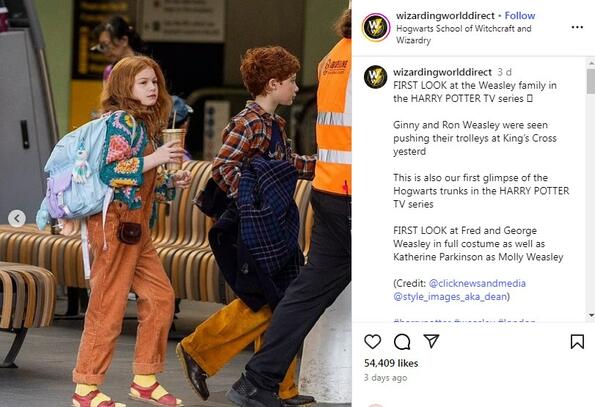Save post with the bookmark icon
This screenshot has height=407, width=595.
(577, 341)
